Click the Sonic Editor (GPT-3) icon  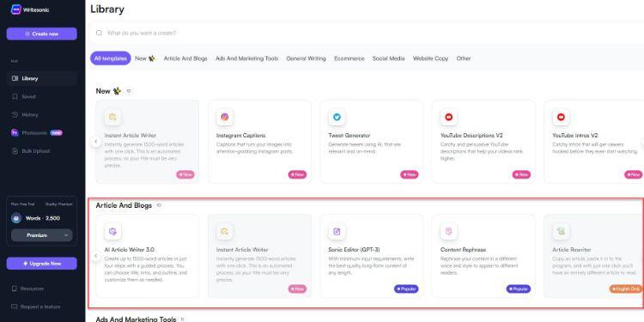(x=337, y=231)
